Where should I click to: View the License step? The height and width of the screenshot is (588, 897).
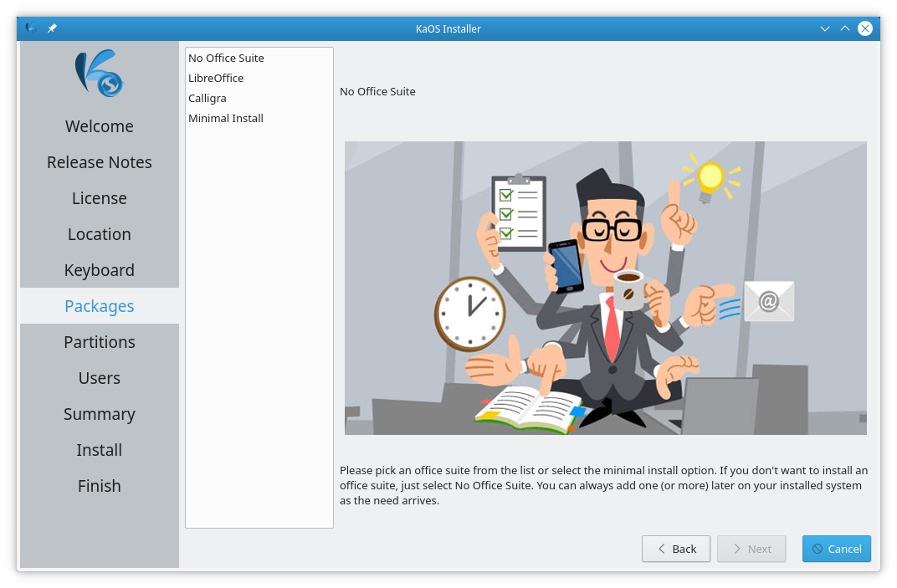point(99,197)
